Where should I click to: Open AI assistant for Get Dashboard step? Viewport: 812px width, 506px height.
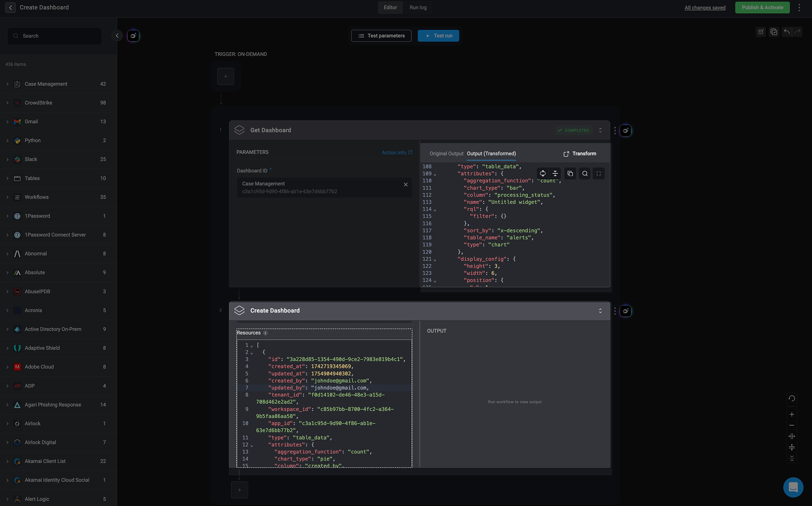(x=626, y=131)
